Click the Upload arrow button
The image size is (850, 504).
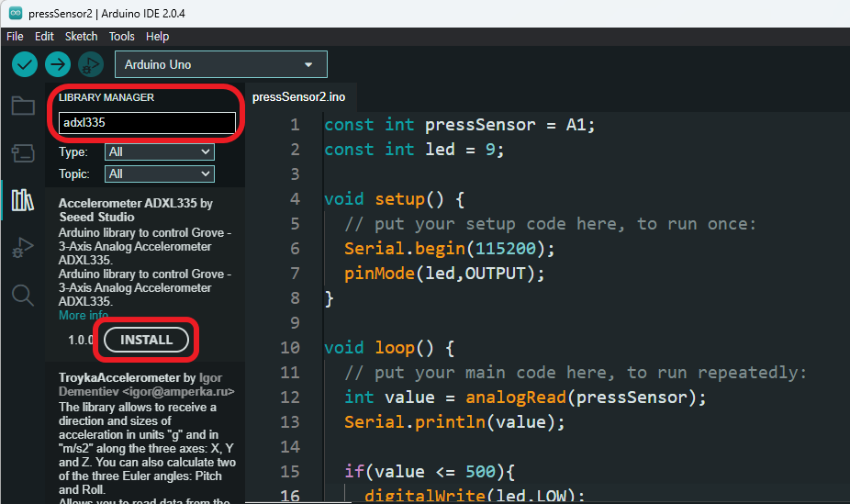(58, 65)
